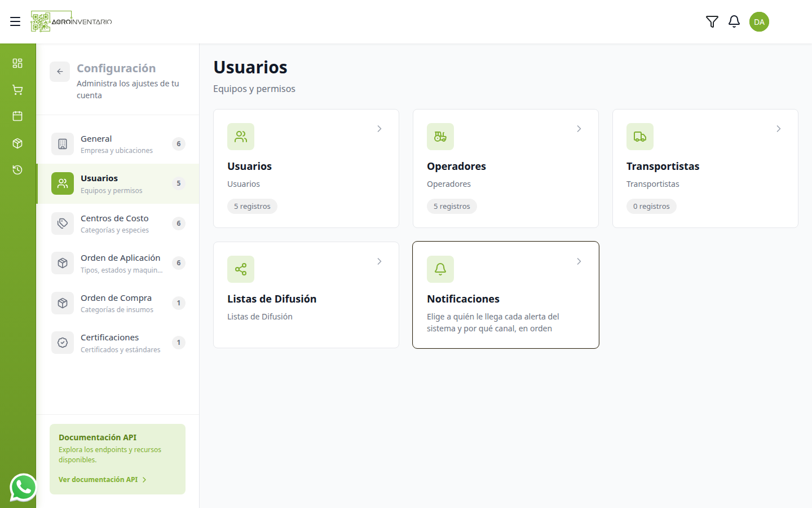
Task: Click the Transportistas truck icon
Action: pos(640,137)
